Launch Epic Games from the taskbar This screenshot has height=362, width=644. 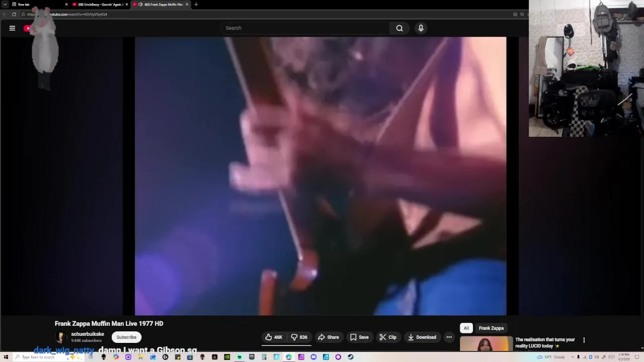coord(252,357)
